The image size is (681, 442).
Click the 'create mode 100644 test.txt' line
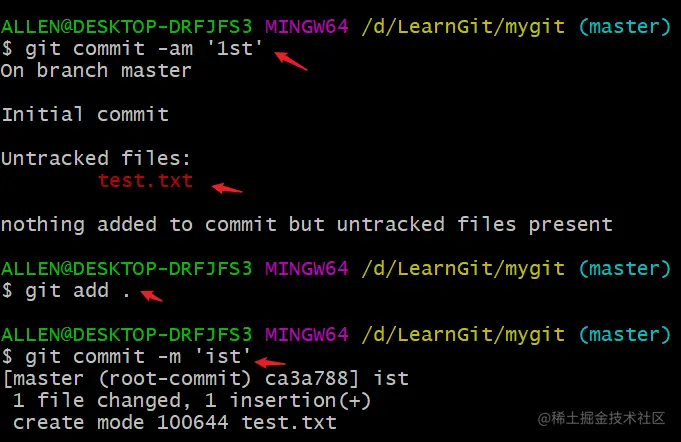pyautogui.click(x=175, y=422)
